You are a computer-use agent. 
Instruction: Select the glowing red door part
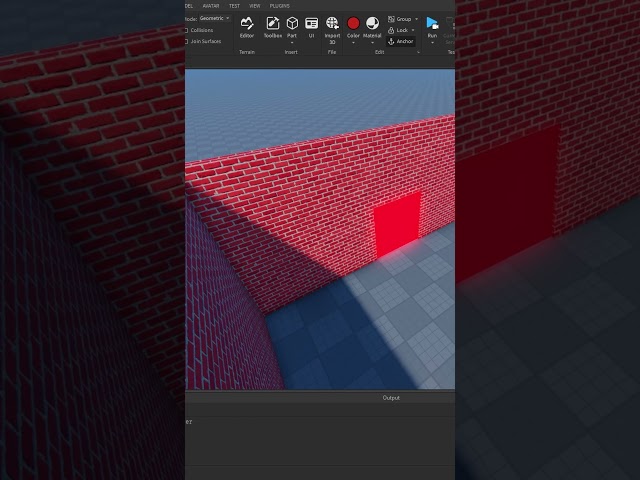point(398,225)
